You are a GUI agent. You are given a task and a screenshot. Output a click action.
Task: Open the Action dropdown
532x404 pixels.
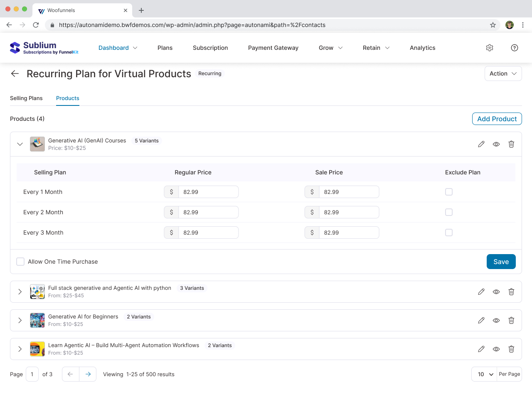point(503,73)
